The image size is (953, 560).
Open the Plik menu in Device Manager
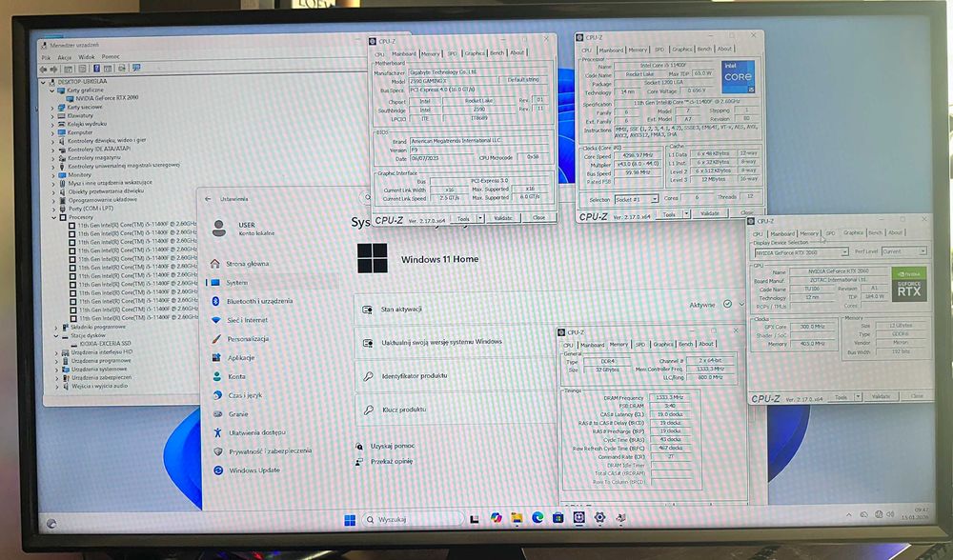[x=46, y=57]
